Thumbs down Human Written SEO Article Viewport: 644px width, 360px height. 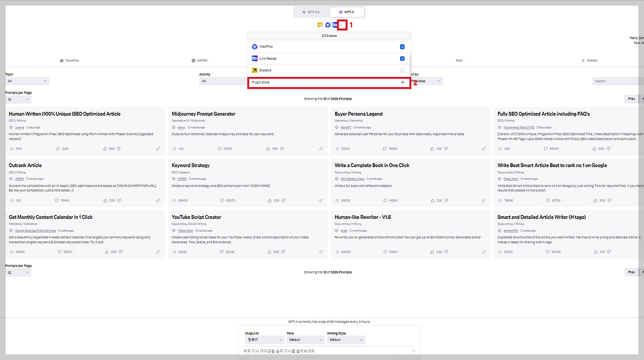[x=119, y=149]
